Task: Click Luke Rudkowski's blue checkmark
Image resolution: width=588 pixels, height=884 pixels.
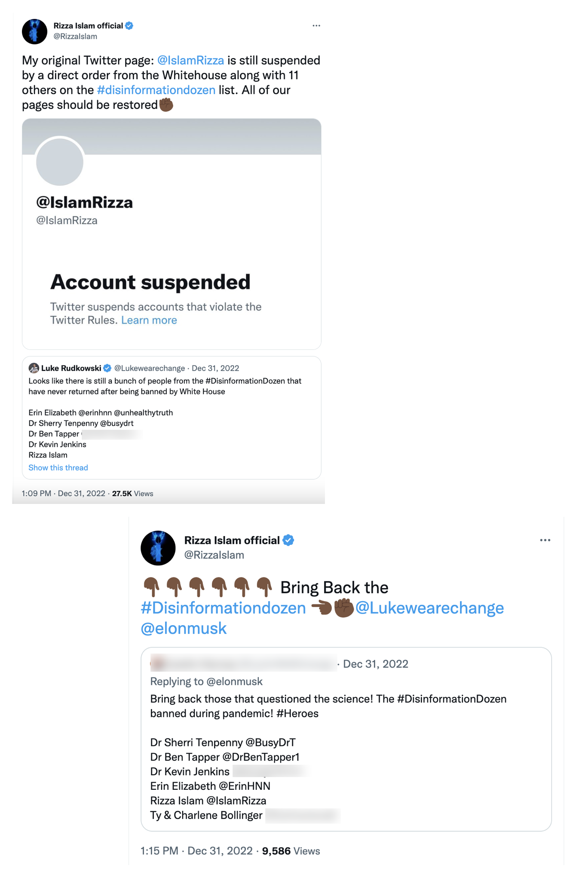Action: (107, 368)
